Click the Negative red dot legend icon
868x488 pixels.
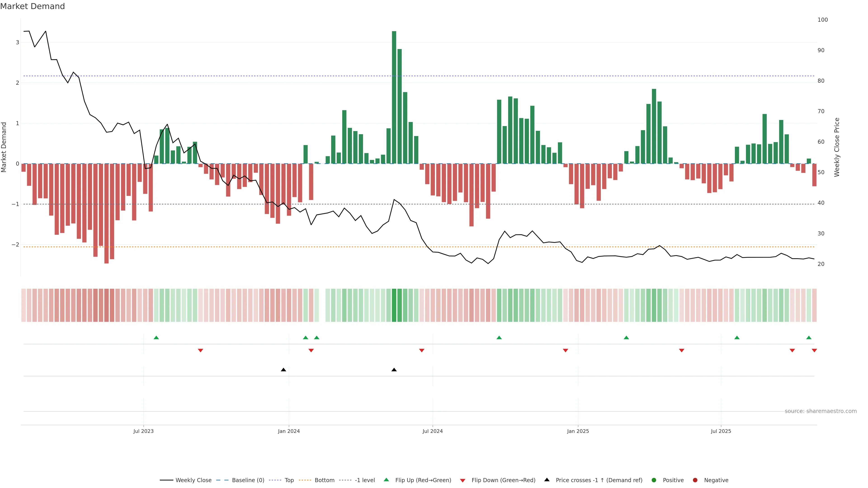695,480
